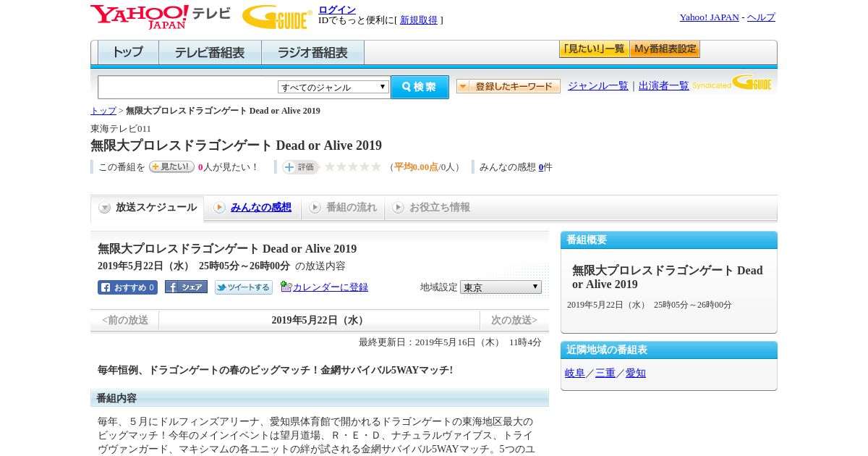Click the 新規取得 link
Image resolution: width=868 pixels, height=456 pixels.
point(419,20)
